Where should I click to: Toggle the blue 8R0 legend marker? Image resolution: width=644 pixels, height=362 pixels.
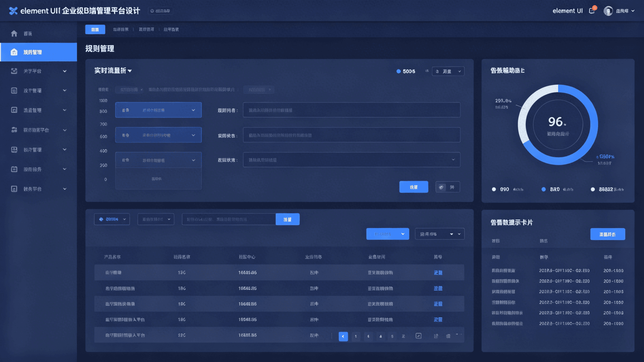click(543, 189)
